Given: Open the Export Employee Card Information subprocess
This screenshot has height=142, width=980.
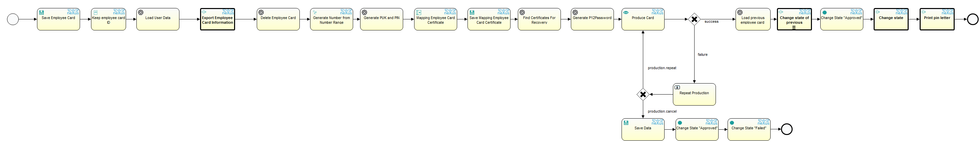Looking at the screenshot, I should [x=217, y=20].
